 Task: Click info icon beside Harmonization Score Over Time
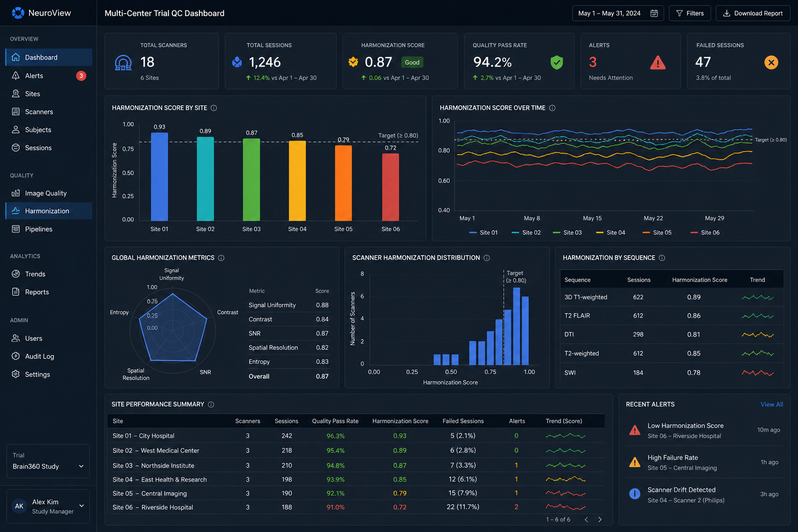coord(552,108)
